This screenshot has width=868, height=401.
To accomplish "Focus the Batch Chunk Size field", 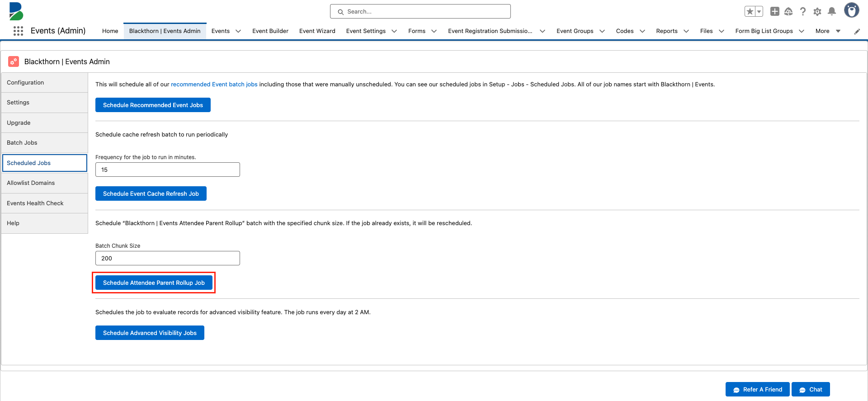I will [168, 258].
